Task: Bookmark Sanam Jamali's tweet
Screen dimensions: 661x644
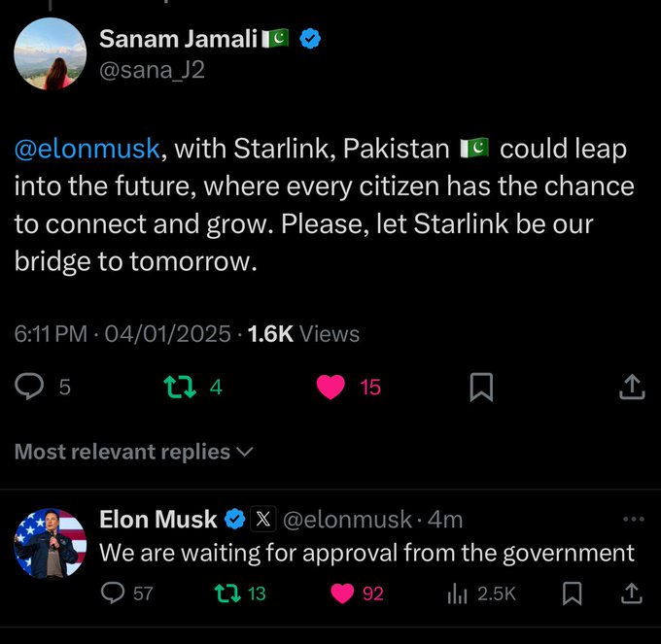Action: [x=481, y=388]
